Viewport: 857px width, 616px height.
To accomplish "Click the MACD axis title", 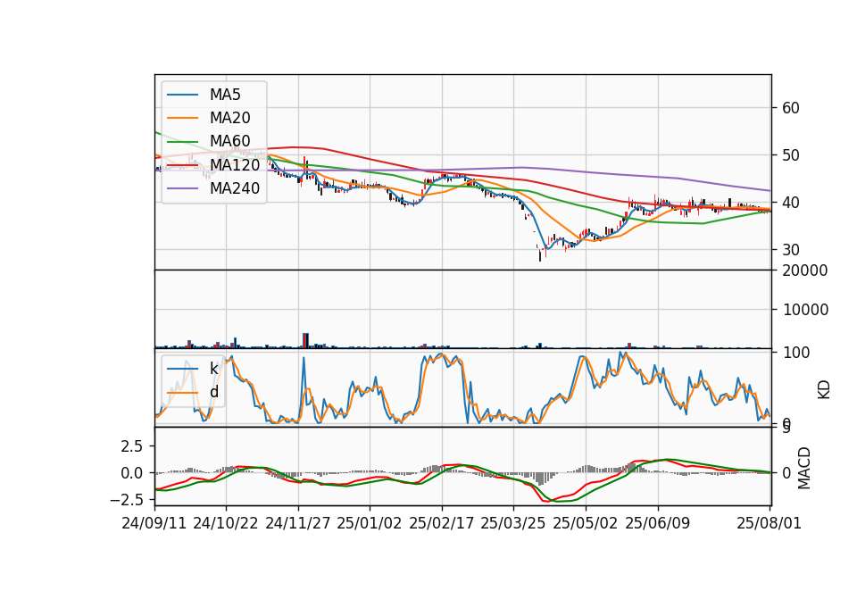I will (804, 468).
